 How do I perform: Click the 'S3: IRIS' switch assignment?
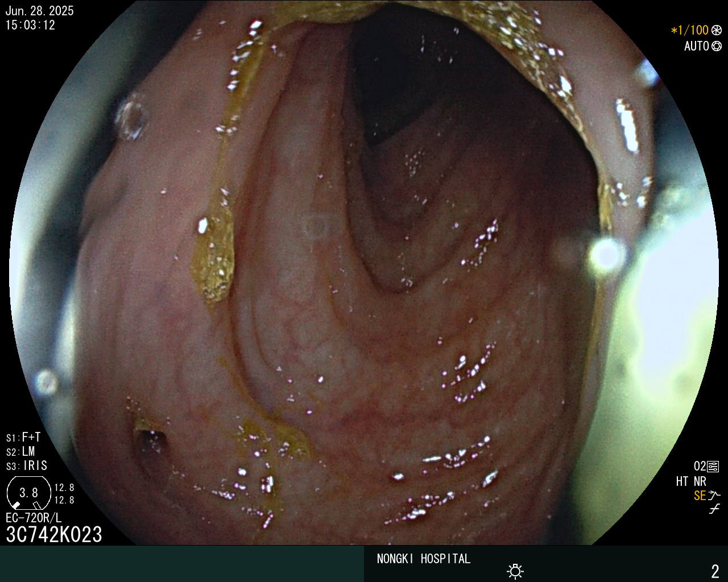tap(27, 465)
